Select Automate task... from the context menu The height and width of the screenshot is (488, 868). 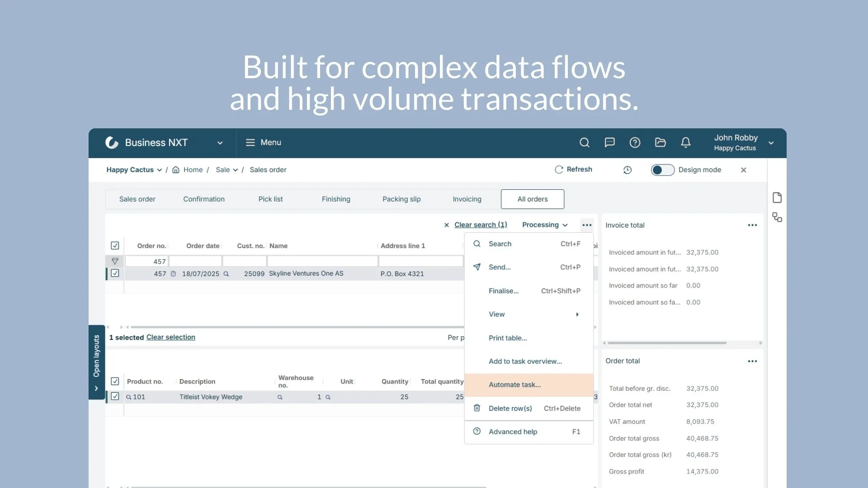click(514, 385)
